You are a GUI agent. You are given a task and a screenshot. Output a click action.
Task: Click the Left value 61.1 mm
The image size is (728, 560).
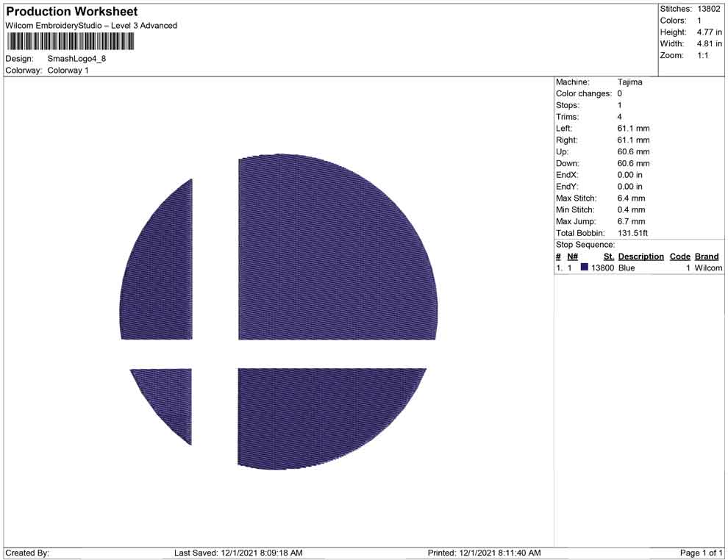(x=633, y=129)
